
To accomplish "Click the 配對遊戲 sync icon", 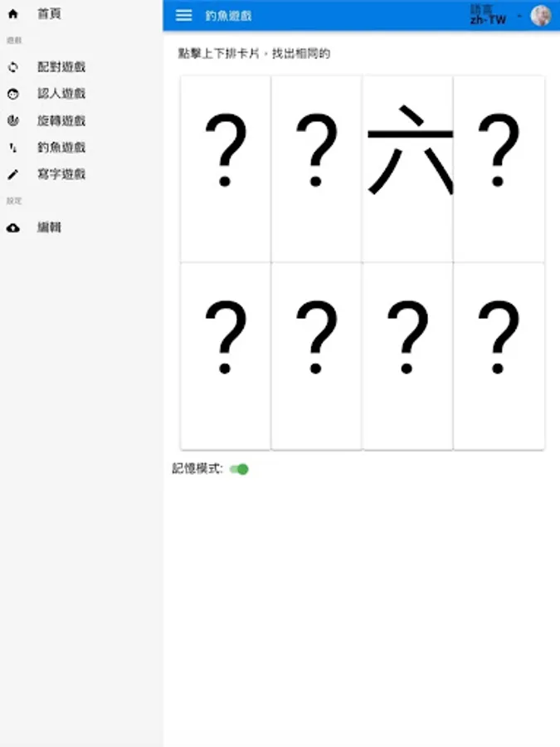I will pos(12,67).
